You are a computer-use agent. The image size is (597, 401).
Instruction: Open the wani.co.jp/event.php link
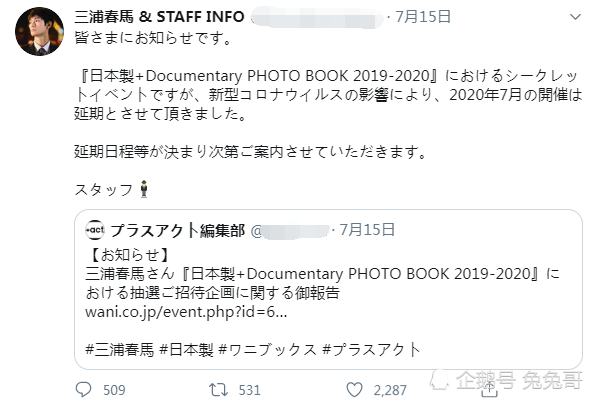coord(186,312)
